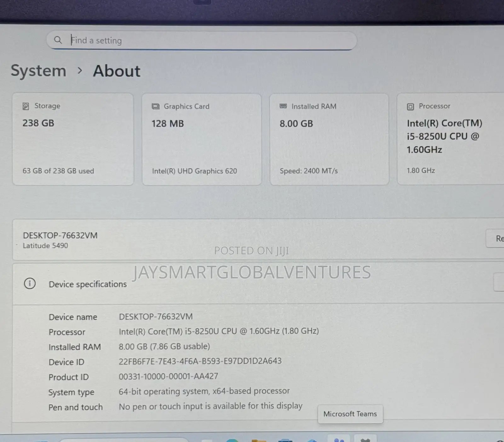
Task: Click DESKTOP-76632VM above Latitude 5490
Action: (x=60, y=235)
